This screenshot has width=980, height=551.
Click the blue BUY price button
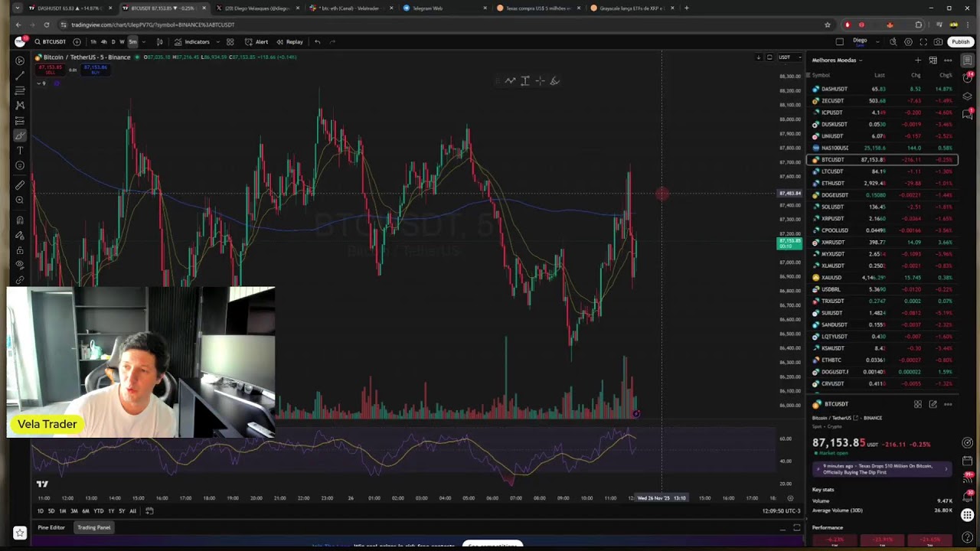[x=95, y=68]
